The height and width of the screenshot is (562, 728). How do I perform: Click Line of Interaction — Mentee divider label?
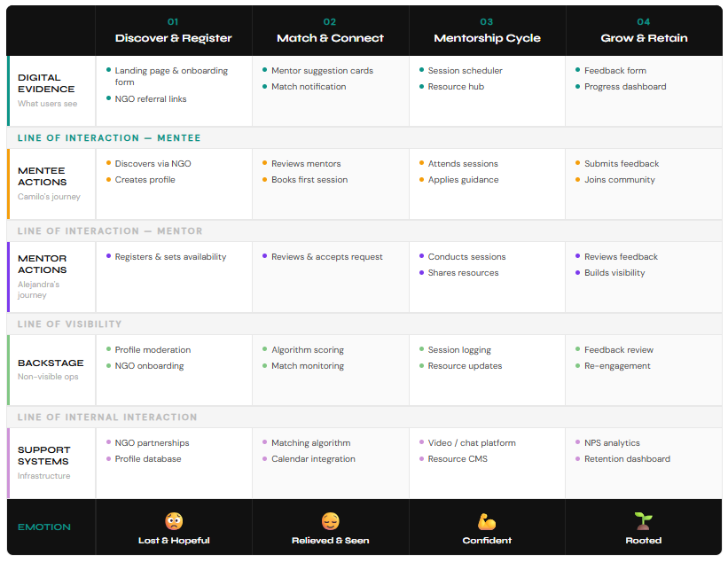(x=109, y=137)
